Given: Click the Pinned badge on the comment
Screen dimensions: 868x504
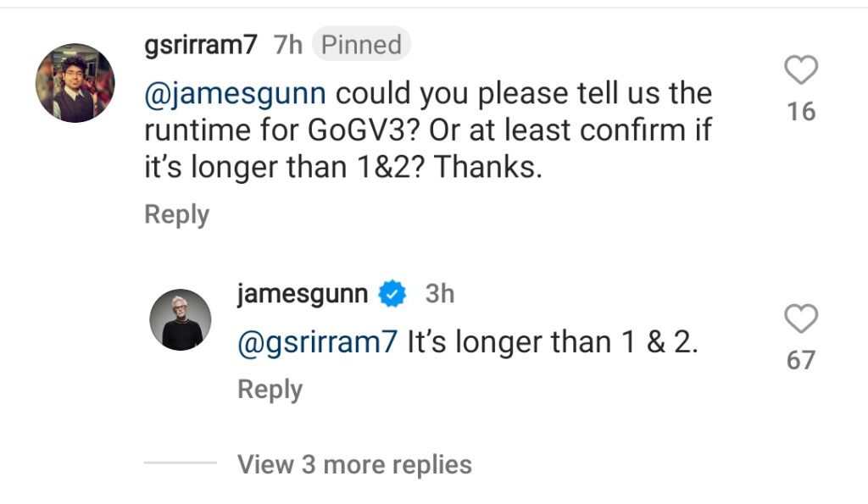Looking at the screenshot, I should coord(361,44).
